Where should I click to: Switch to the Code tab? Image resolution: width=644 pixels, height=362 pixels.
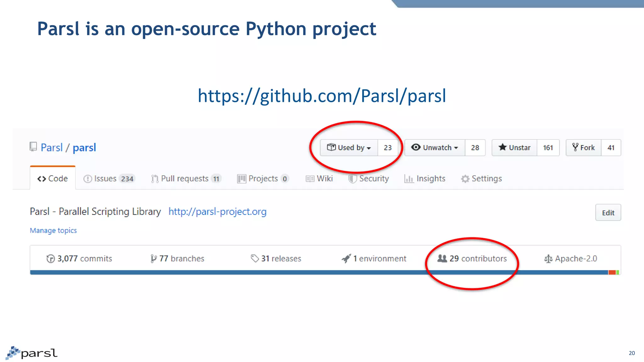[x=53, y=178]
